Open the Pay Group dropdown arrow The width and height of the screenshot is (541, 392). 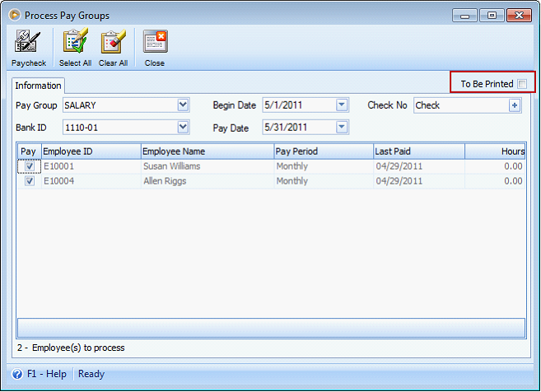coord(183,105)
